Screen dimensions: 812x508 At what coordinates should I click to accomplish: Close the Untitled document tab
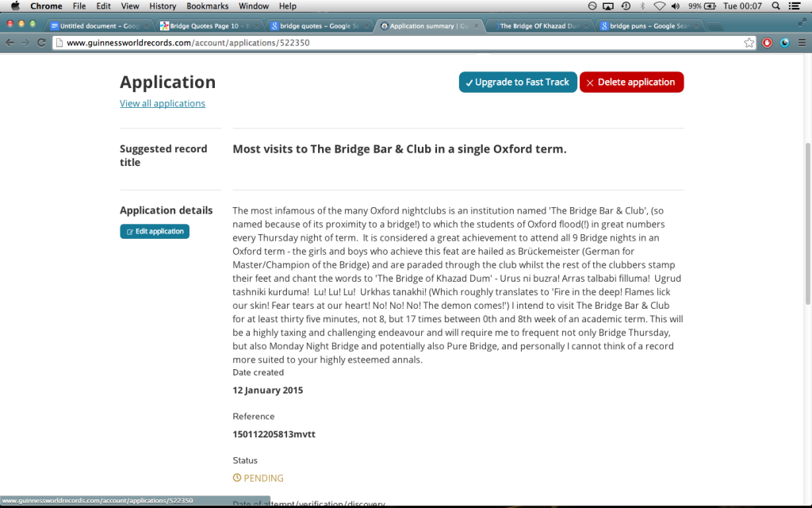(x=147, y=26)
